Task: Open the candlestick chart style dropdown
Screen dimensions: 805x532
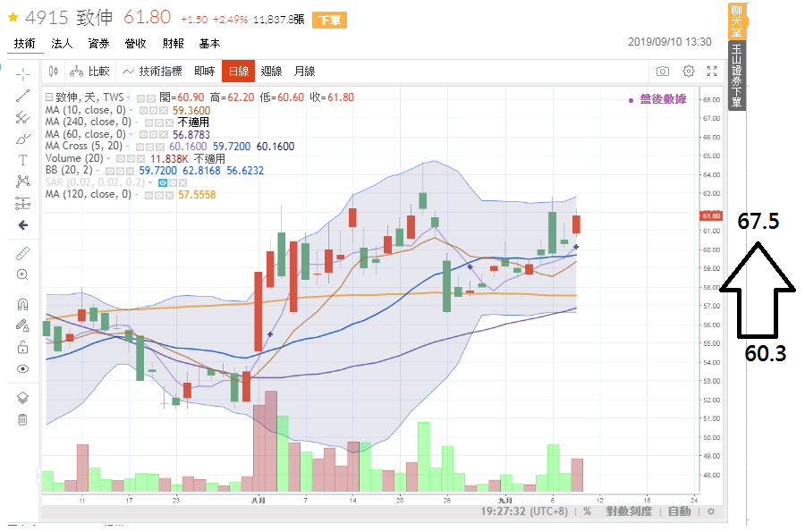Action: tap(53, 72)
